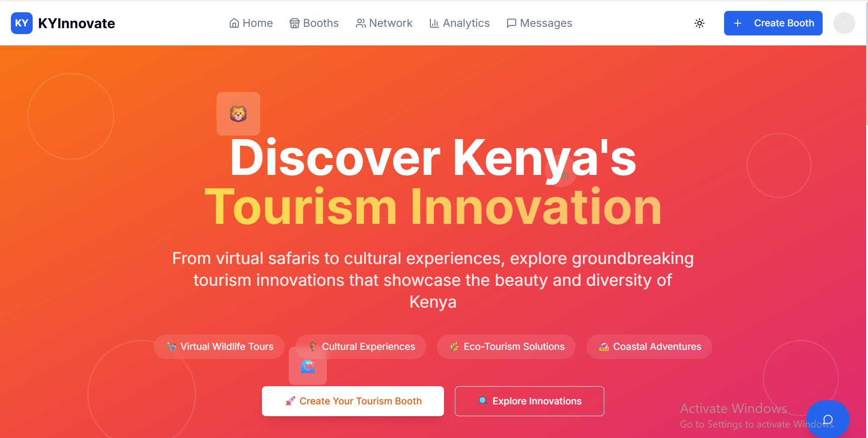This screenshot has height=438, width=868.
Task: Open Messages using the speech bubble icon
Action: [x=511, y=23]
